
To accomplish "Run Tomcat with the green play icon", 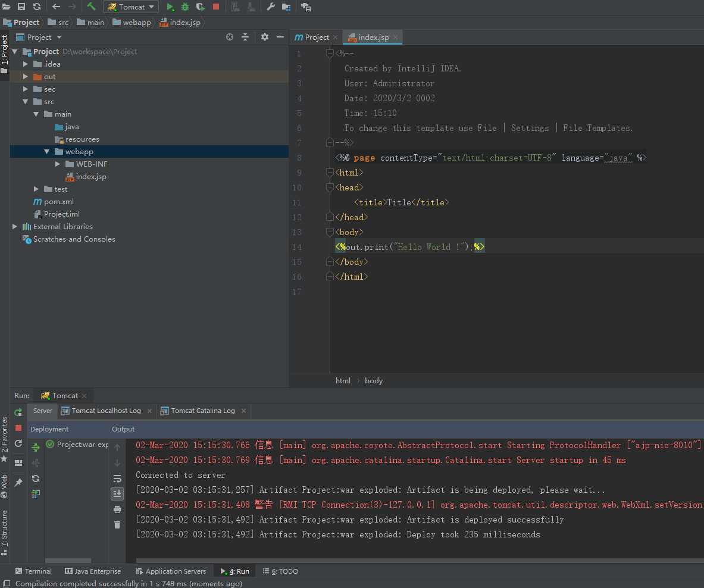I will point(170,7).
